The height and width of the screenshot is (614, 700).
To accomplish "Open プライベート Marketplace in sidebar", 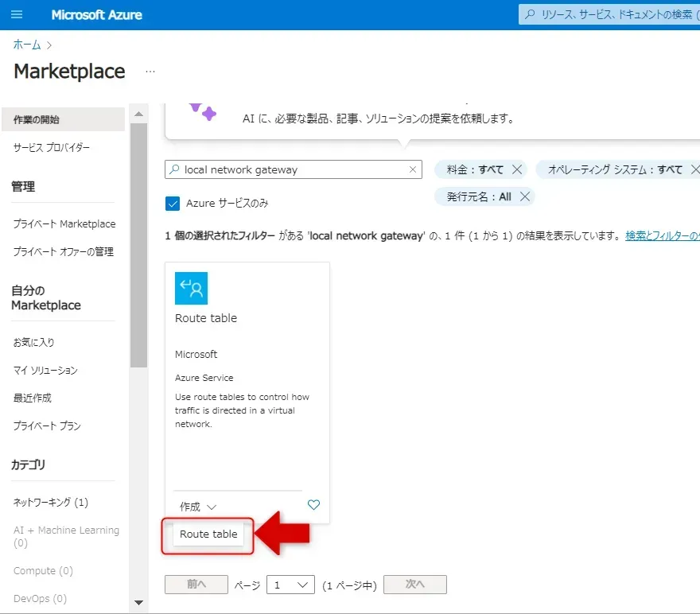I will point(64,224).
